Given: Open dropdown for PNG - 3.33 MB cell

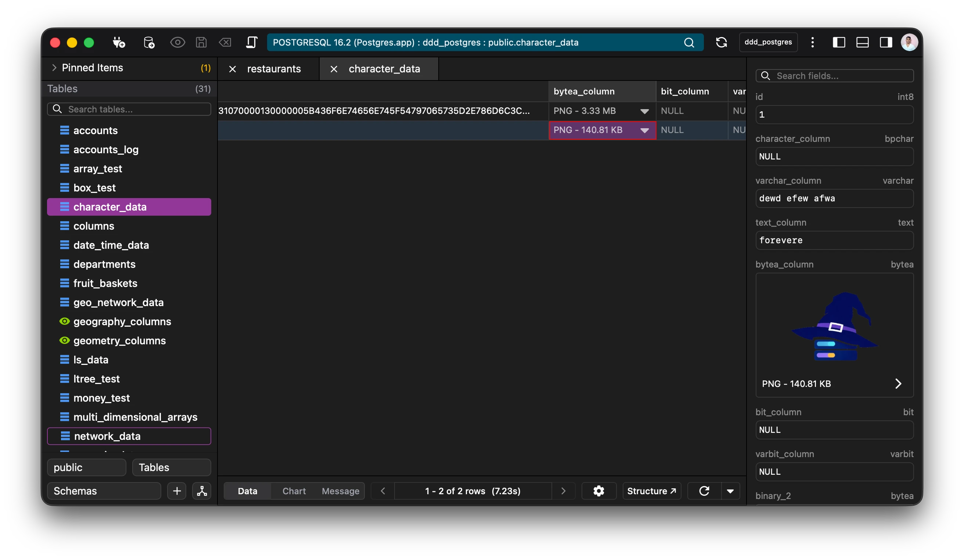Looking at the screenshot, I should coord(644,111).
